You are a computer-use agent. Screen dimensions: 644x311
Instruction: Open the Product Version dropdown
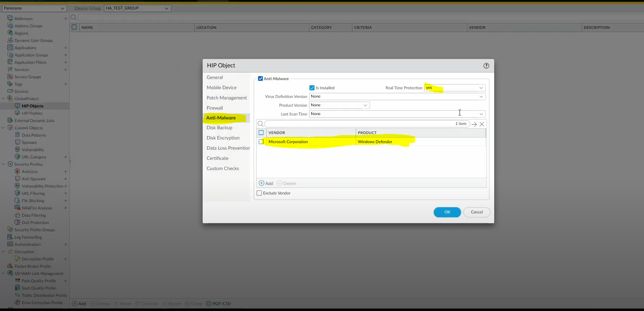click(x=365, y=105)
